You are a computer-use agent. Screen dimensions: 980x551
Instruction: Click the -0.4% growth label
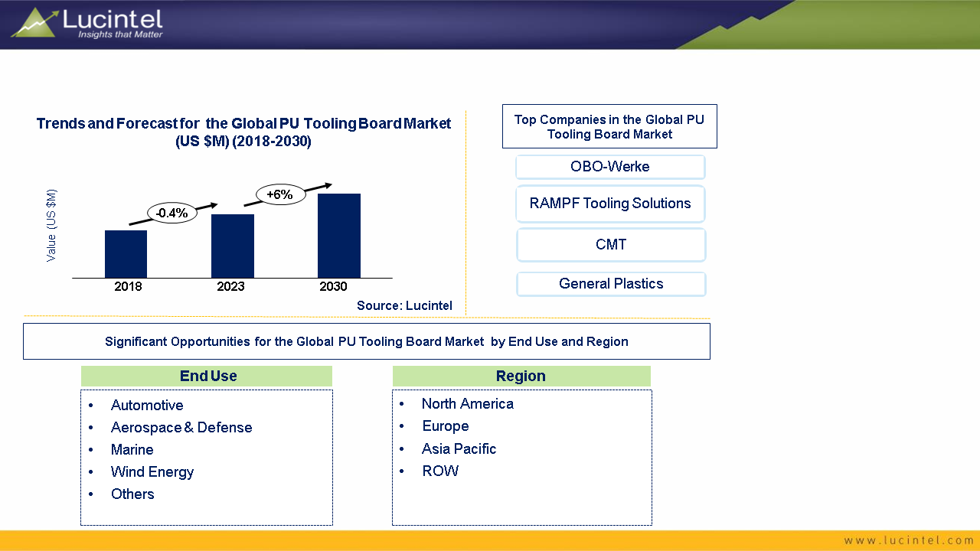click(172, 214)
